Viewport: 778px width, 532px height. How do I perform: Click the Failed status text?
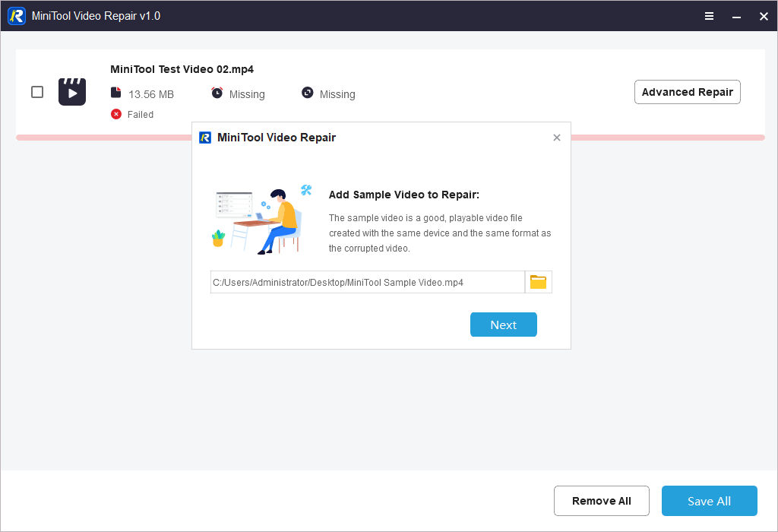point(141,115)
